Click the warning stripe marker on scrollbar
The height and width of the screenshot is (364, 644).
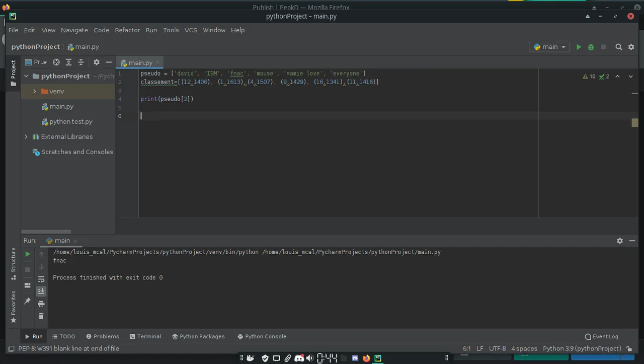pyautogui.click(x=635, y=123)
